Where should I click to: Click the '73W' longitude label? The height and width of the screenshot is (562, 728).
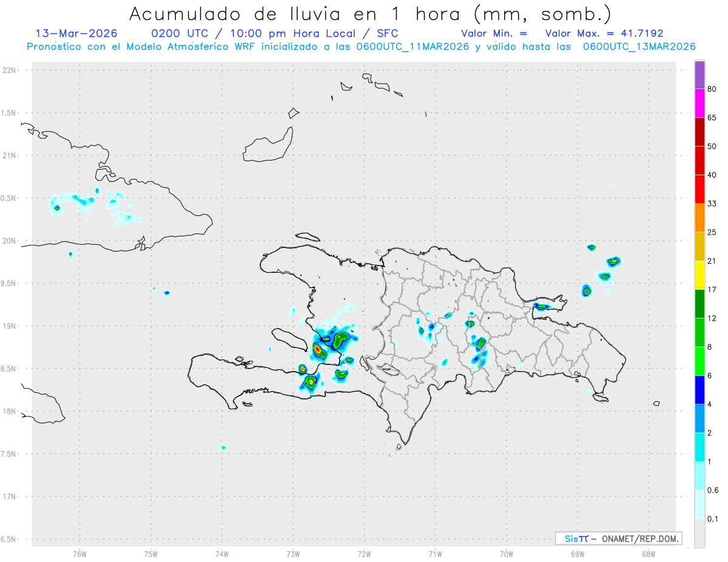pos(293,554)
